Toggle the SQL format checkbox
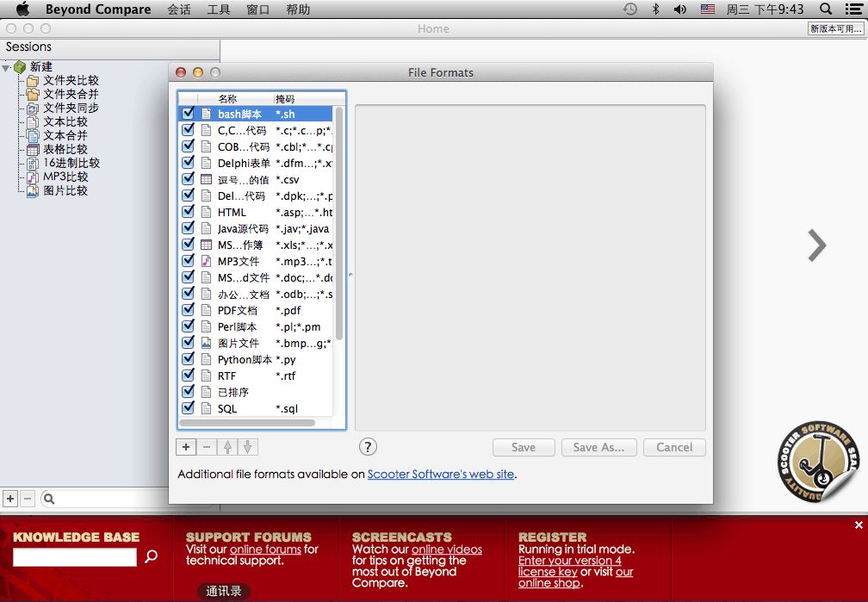 [189, 407]
